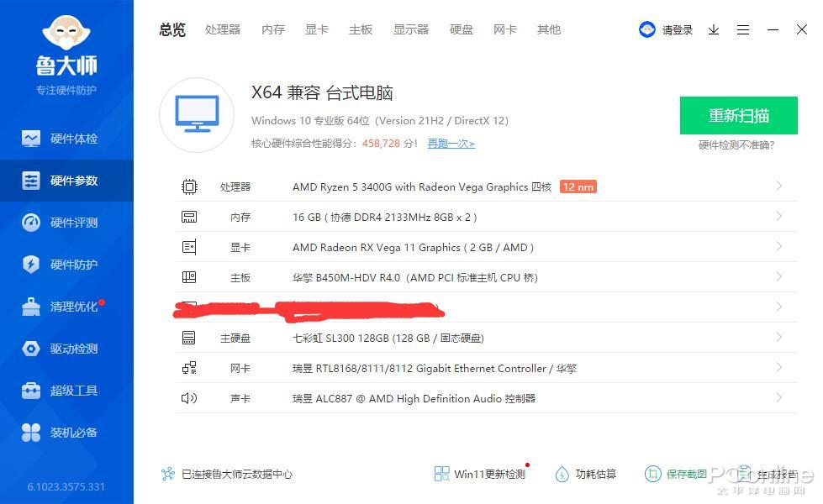
Task: Select the 硬件参数 sidebar icon
Action: 31,181
